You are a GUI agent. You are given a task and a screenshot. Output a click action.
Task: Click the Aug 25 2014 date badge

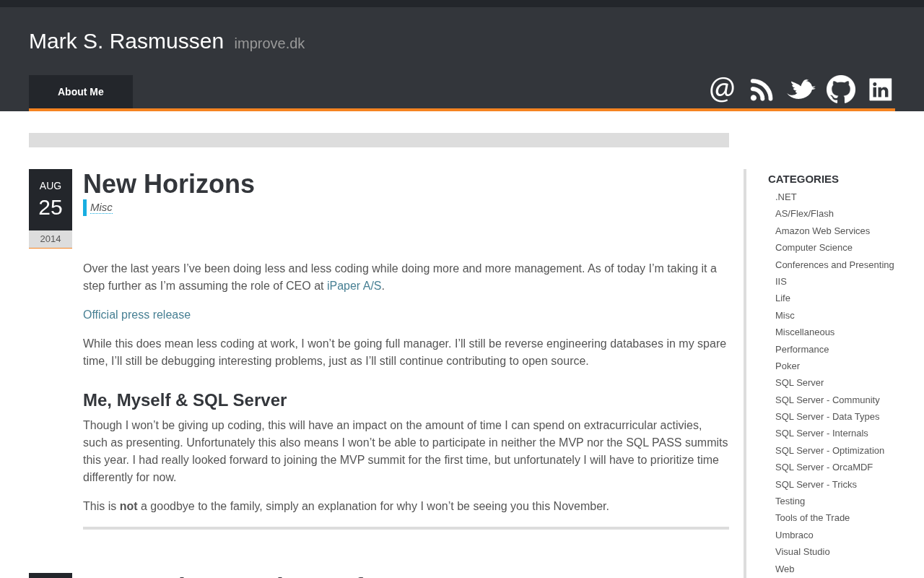(51, 208)
